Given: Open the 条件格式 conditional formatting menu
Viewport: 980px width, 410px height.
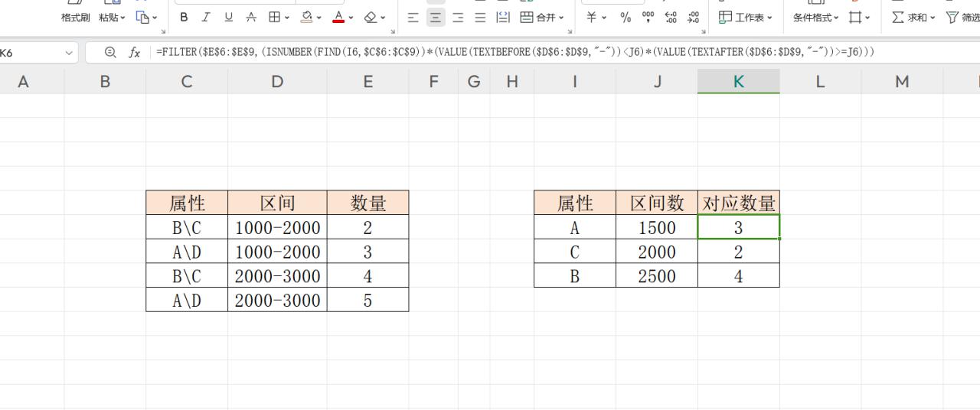Looking at the screenshot, I should [x=815, y=17].
